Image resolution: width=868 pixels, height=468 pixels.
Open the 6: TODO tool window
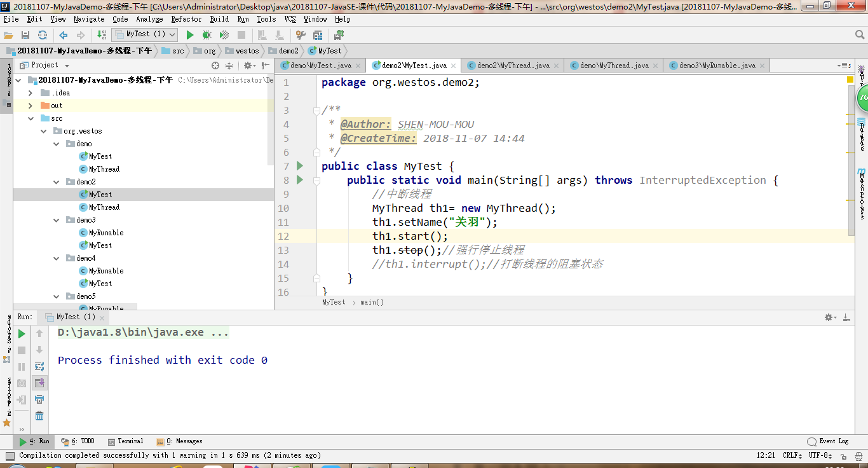coord(78,441)
